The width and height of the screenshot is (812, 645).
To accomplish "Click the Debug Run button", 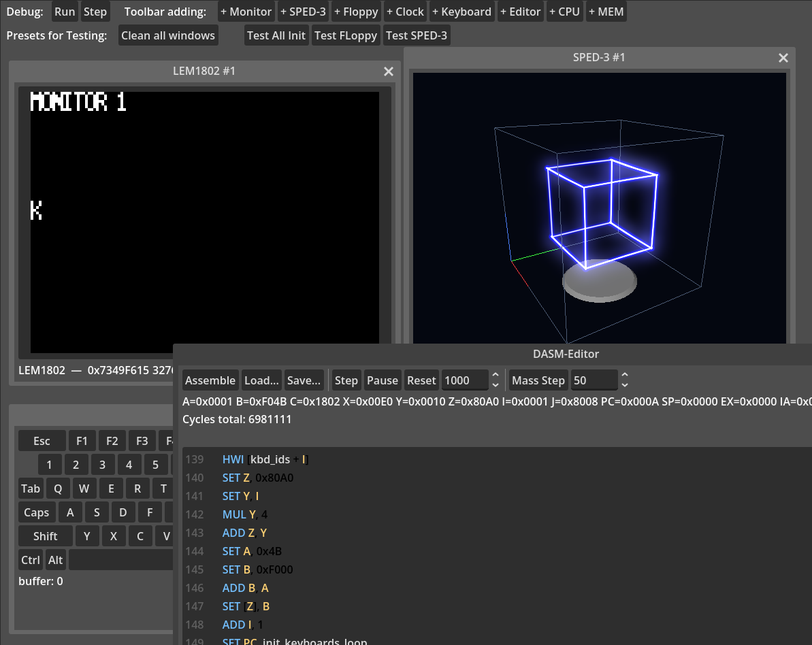I will (65, 12).
